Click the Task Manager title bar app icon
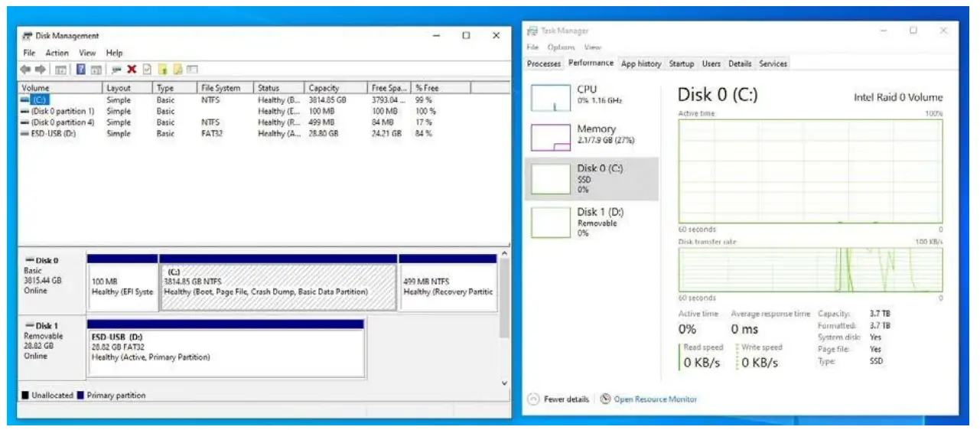Image resolution: width=980 pixels, height=430 pixels. coord(533,31)
